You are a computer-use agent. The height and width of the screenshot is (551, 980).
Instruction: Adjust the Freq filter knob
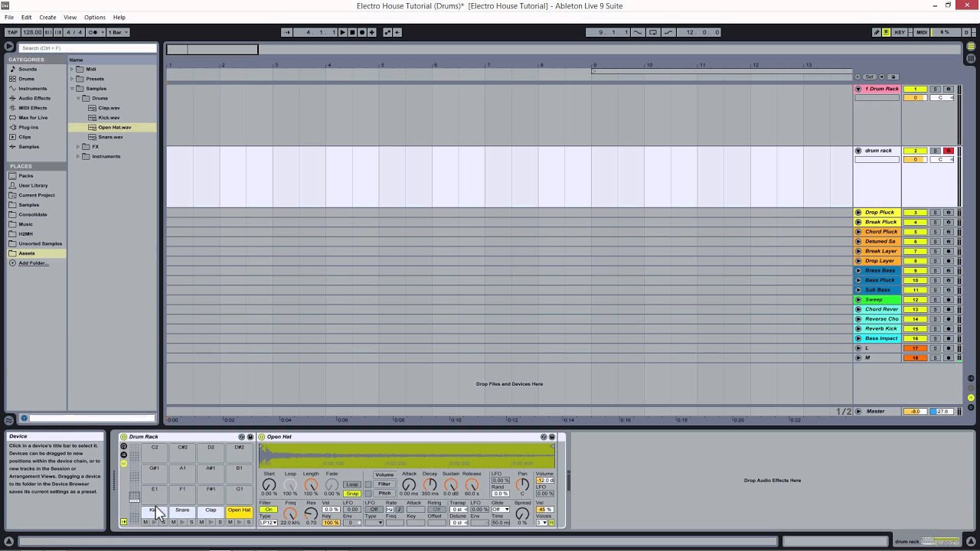(x=290, y=514)
